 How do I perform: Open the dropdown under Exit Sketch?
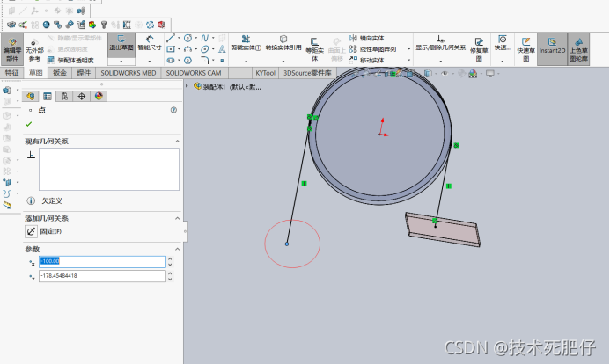(x=121, y=62)
